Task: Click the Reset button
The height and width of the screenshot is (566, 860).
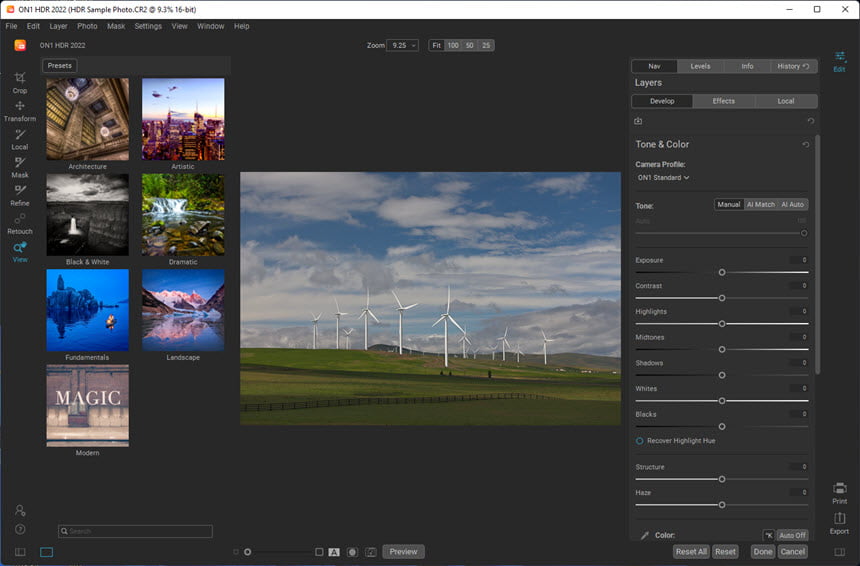Action: click(725, 552)
